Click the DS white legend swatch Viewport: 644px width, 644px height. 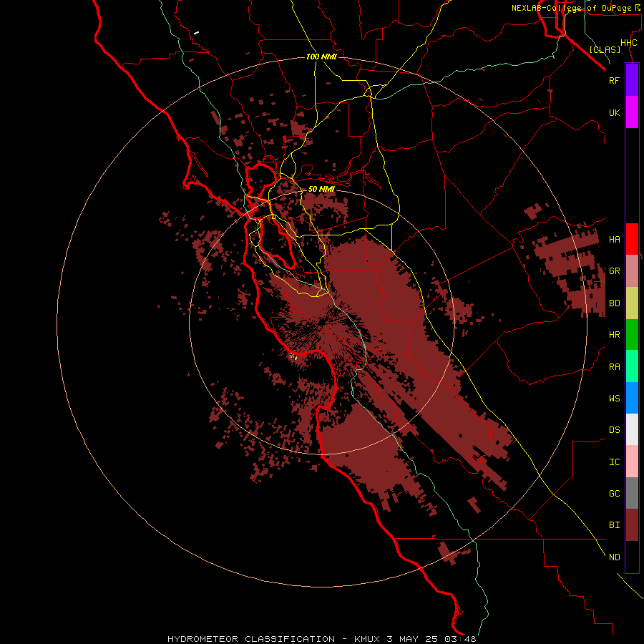[x=632, y=429]
